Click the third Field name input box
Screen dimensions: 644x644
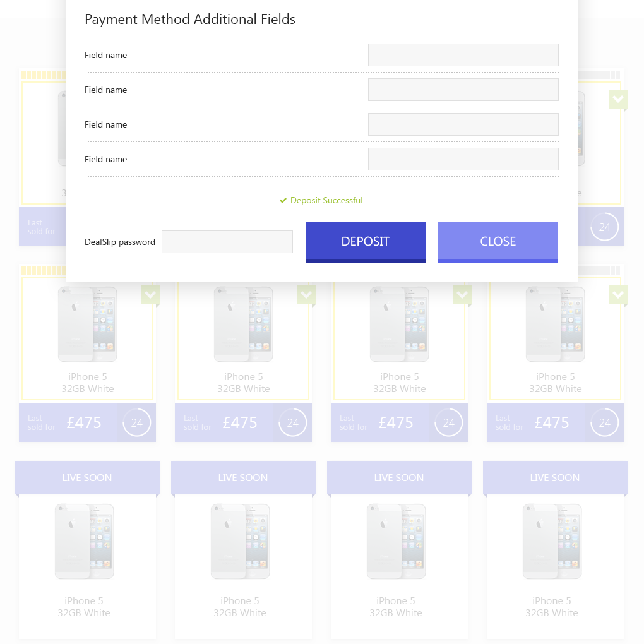point(463,124)
